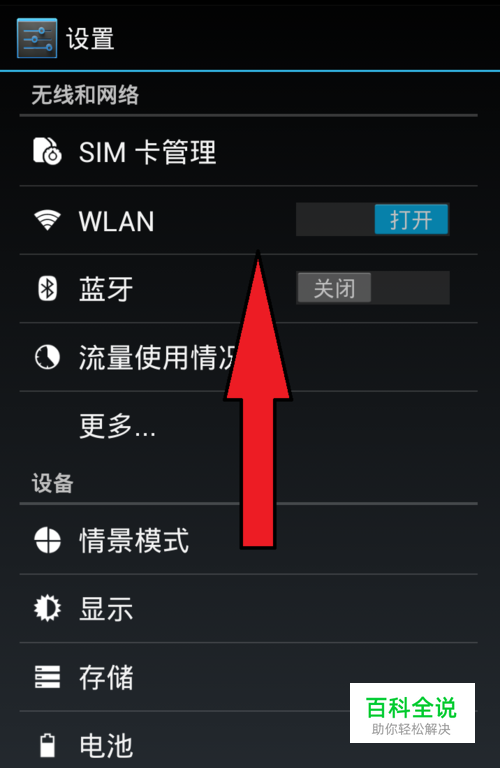Tap the 情景模式 profile circle icon
Screen dimensions: 500x768
(x=48, y=540)
